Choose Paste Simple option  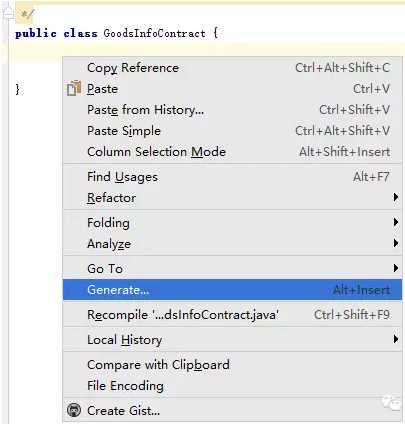[x=232, y=131]
